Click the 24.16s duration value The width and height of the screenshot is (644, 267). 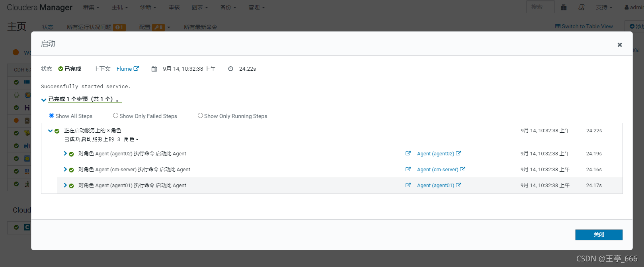click(594, 169)
